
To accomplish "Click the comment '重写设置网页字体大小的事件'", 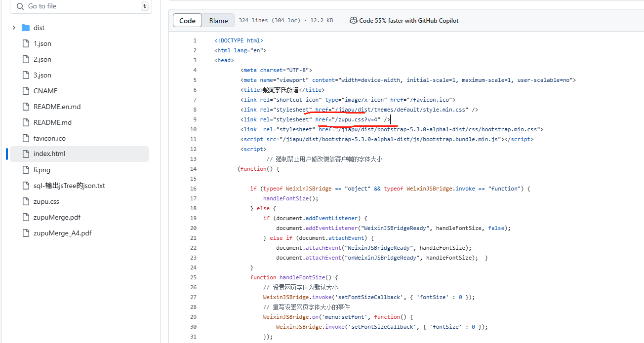I will [x=307, y=307].
